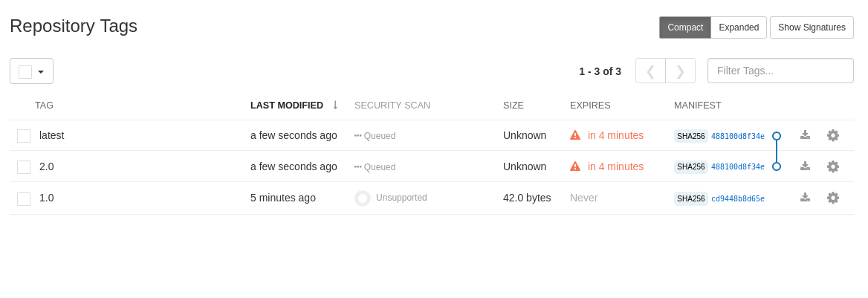Open the settings gear for tag 1.0
Viewport: 868px width, 298px height.
833,198
